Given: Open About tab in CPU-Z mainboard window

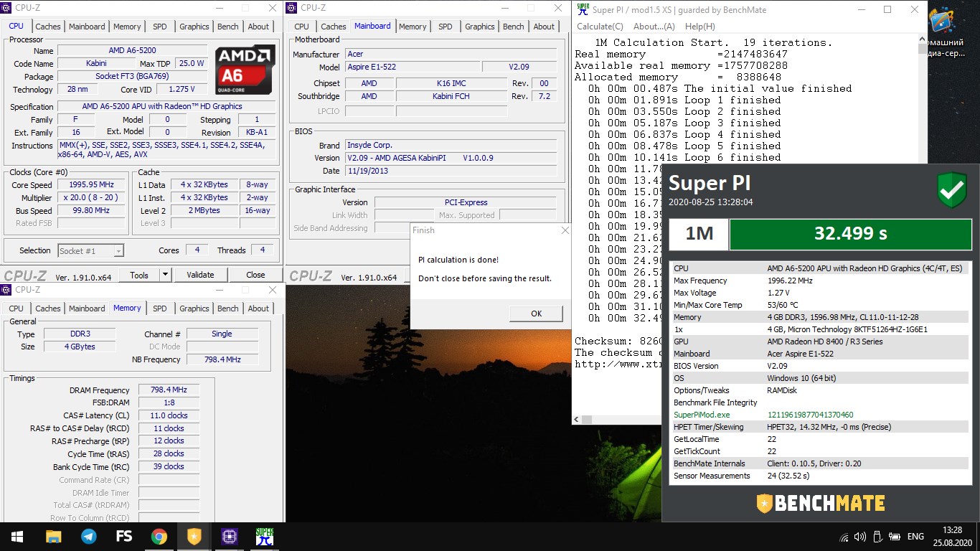Looking at the screenshot, I should [544, 27].
